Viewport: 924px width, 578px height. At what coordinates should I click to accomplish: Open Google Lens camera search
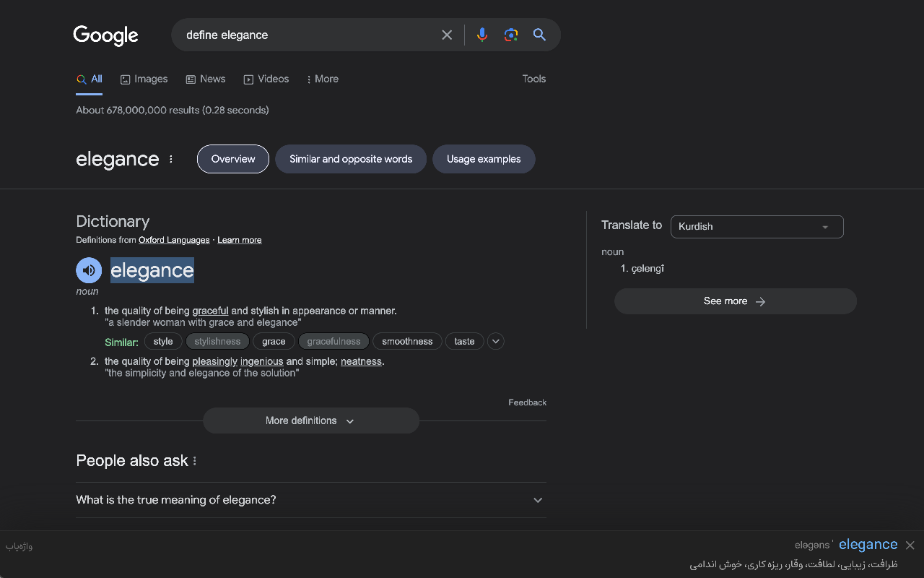click(511, 34)
